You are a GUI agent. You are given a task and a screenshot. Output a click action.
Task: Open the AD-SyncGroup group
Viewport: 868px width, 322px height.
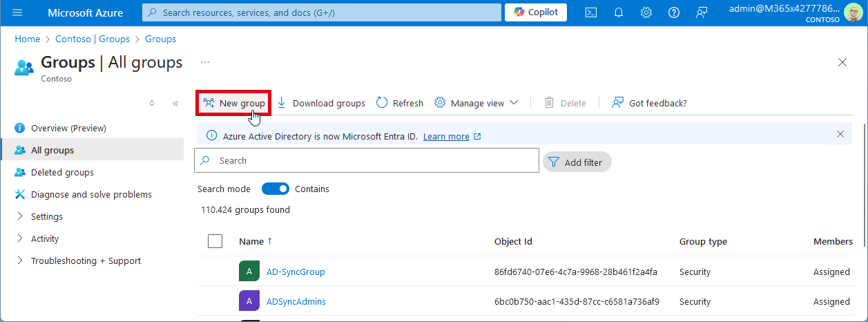click(x=296, y=272)
